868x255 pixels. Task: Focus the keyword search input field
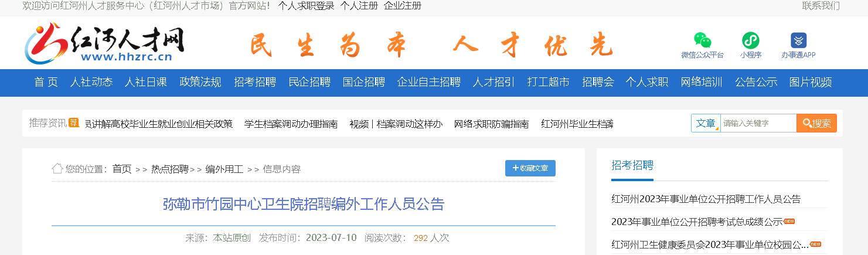tap(758, 123)
